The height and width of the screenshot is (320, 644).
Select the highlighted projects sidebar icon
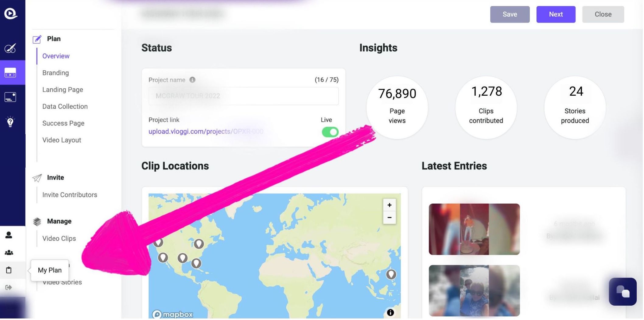click(x=10, y=73)
